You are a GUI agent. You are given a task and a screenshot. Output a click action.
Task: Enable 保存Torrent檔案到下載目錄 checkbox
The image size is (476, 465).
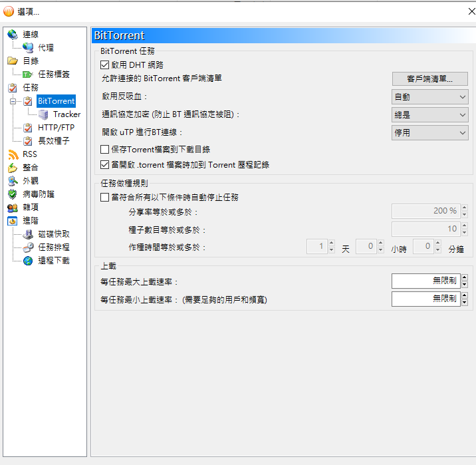point(104,150)
